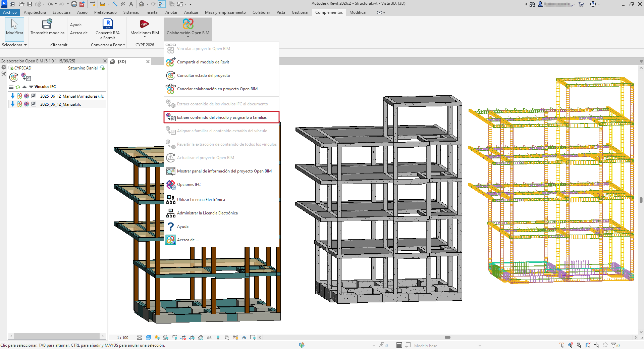
Task: Click the vertical scrollbar thumb of 3D view
Action: (641, 200)
